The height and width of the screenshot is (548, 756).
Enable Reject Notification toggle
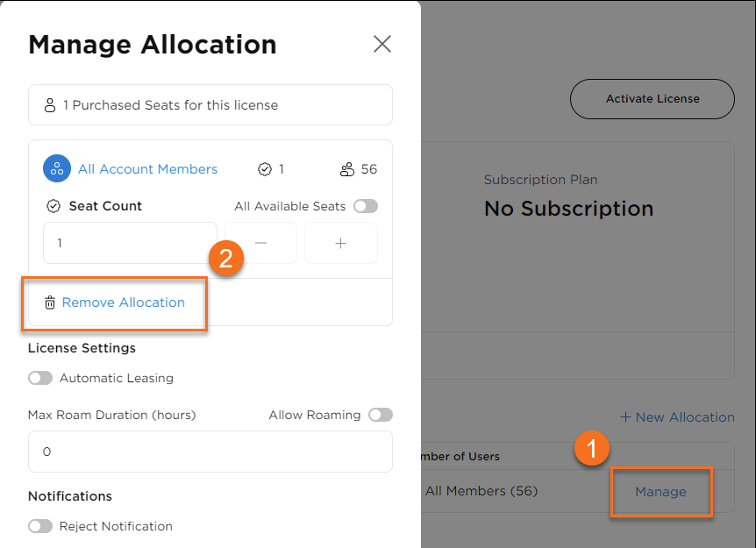40,526
